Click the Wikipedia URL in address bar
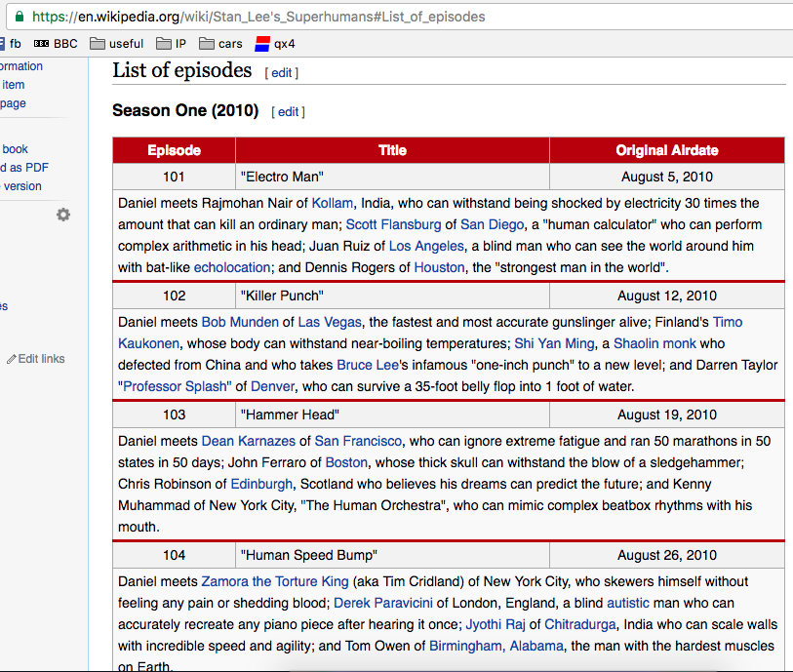The height and width of the screenshot is (672, 793). 258,17
